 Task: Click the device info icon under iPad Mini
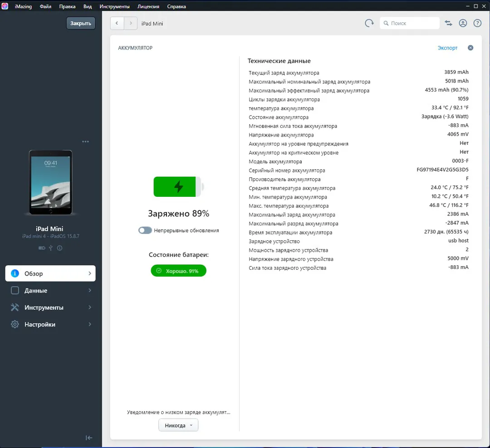(x=59, y=248)
